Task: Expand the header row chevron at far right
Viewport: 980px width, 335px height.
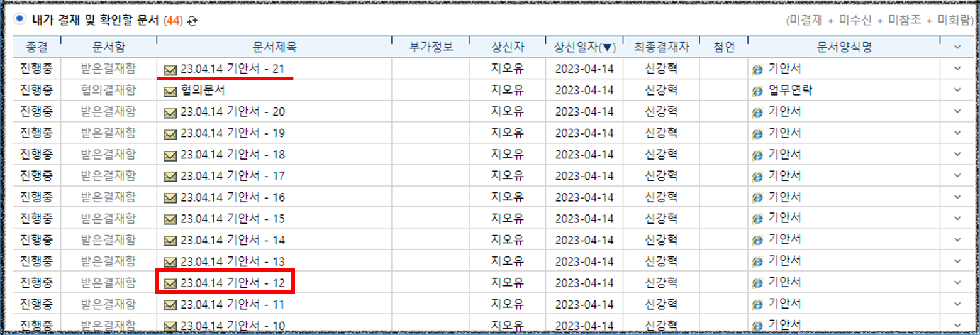Action: [957, 47]
